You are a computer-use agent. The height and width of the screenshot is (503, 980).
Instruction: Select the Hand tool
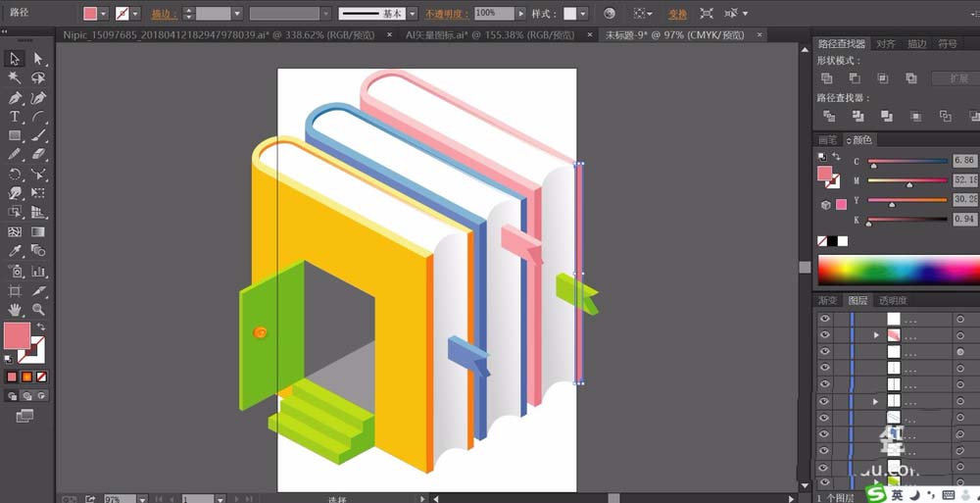tap(15, 309)
